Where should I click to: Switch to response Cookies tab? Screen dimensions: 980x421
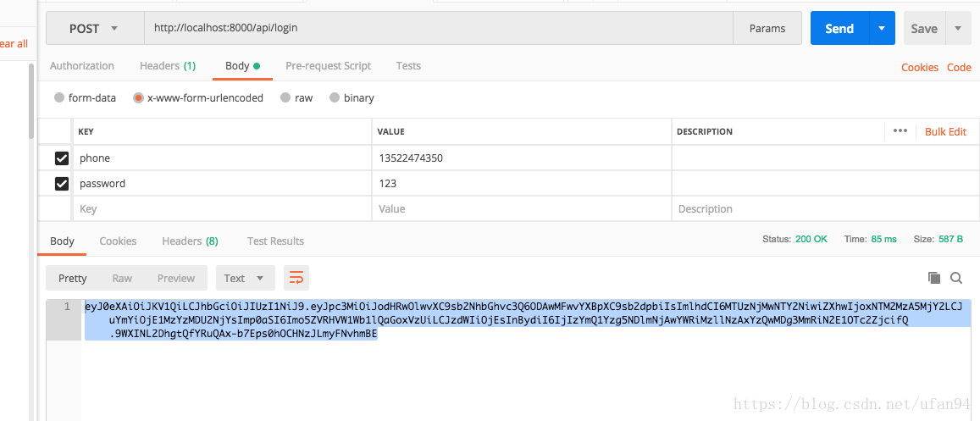coord(118,241)
